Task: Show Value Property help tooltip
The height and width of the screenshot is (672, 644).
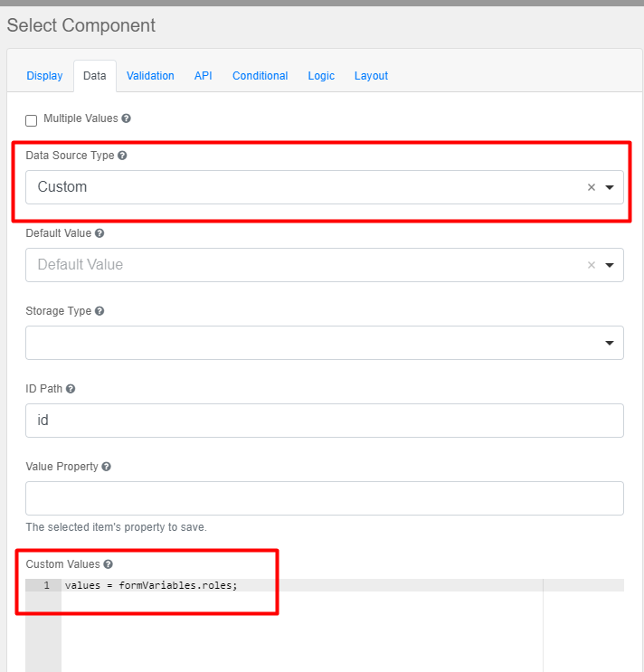Action: click(x=106, y=467)
